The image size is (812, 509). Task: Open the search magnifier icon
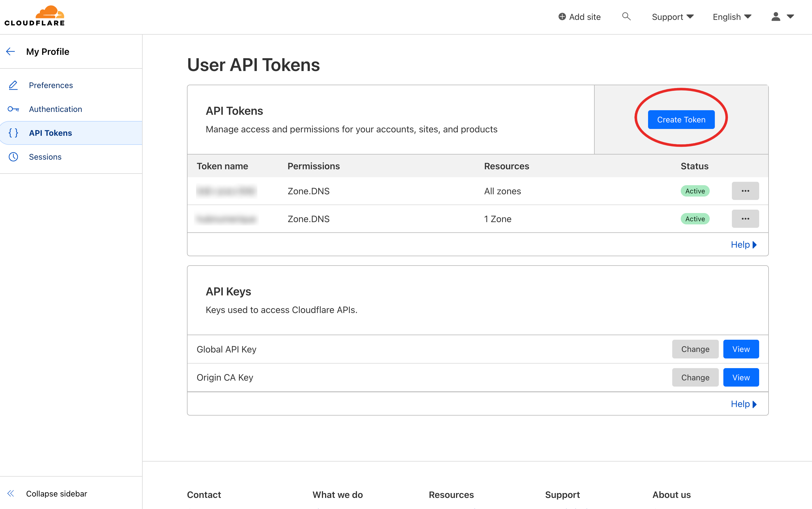626,16
